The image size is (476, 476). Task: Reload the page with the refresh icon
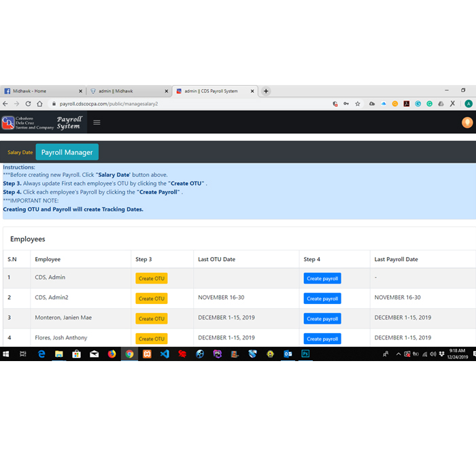tap(28, 104)
